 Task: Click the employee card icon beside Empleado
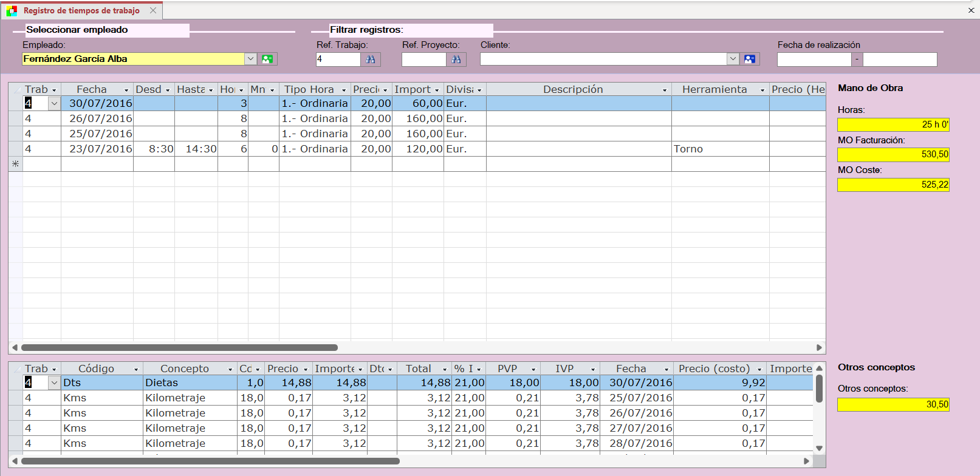tap(267, 59)
